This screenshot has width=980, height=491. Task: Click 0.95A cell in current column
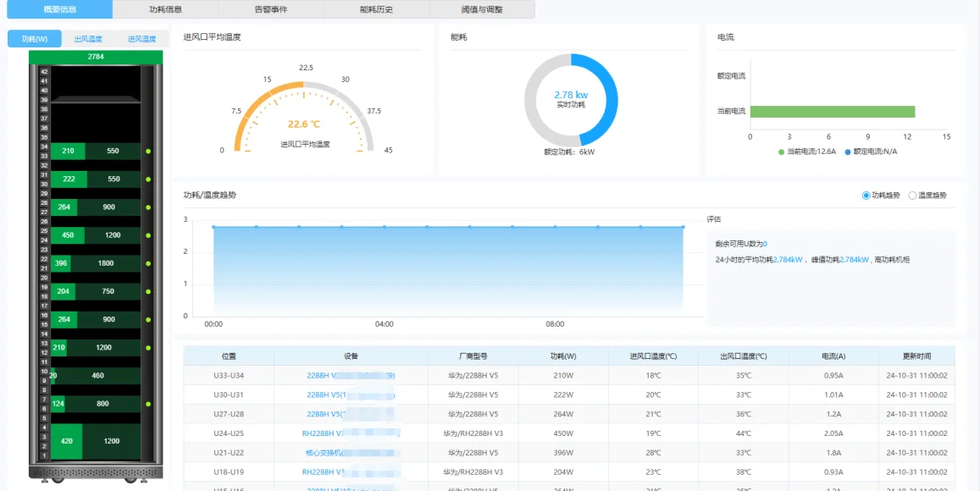[x=833, y=375]
